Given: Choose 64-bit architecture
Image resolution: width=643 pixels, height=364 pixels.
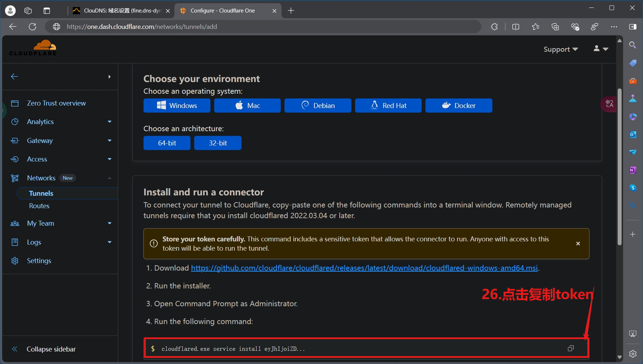Looking at the screenshot, I should point(167,143).
